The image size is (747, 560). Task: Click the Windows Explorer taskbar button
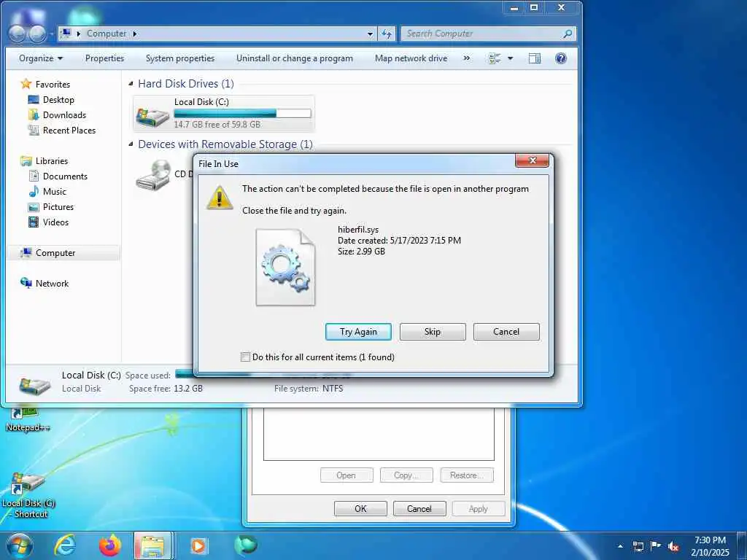pyautogui.click(x=153, y=545)
